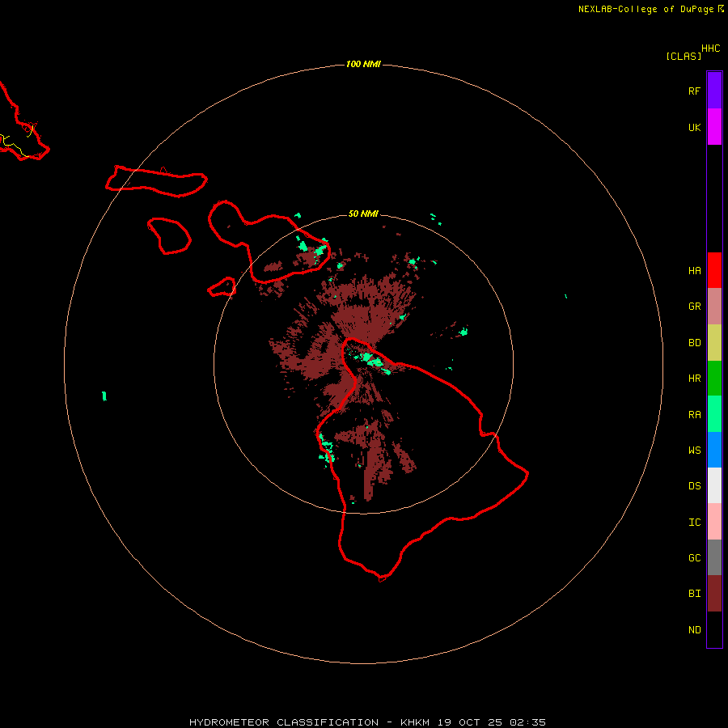728x728 pixels.
Task: Click the UK legend label
Action: (x=694, y=127)
